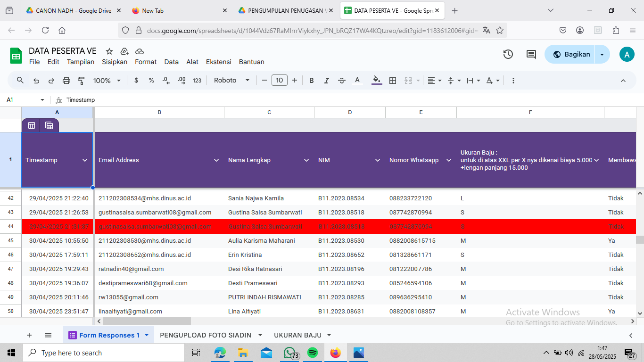This screenshot has width=644, height=362.
Task: Open text wrapping dropdown
Action: (473, 81)
